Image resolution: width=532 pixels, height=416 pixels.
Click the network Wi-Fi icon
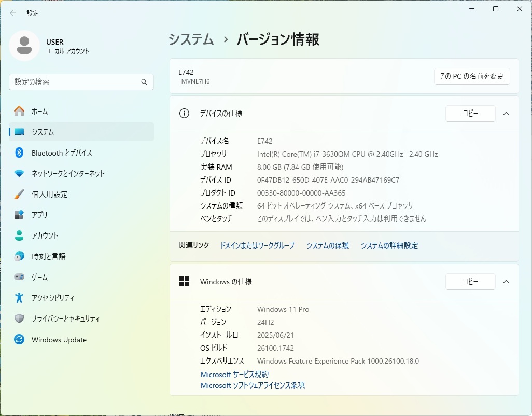tap(19, 173)
